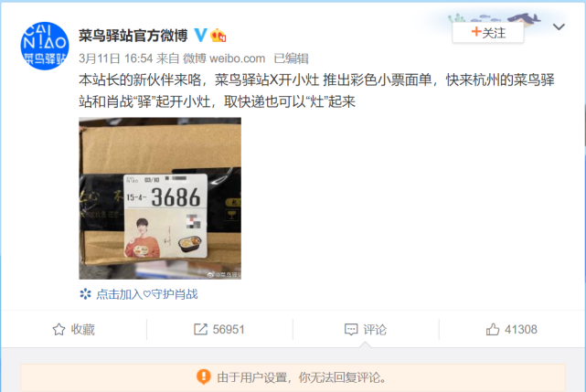Click the super-topic flower icon
Viewport: 586px width, 392px height.
tap(85, 294)
